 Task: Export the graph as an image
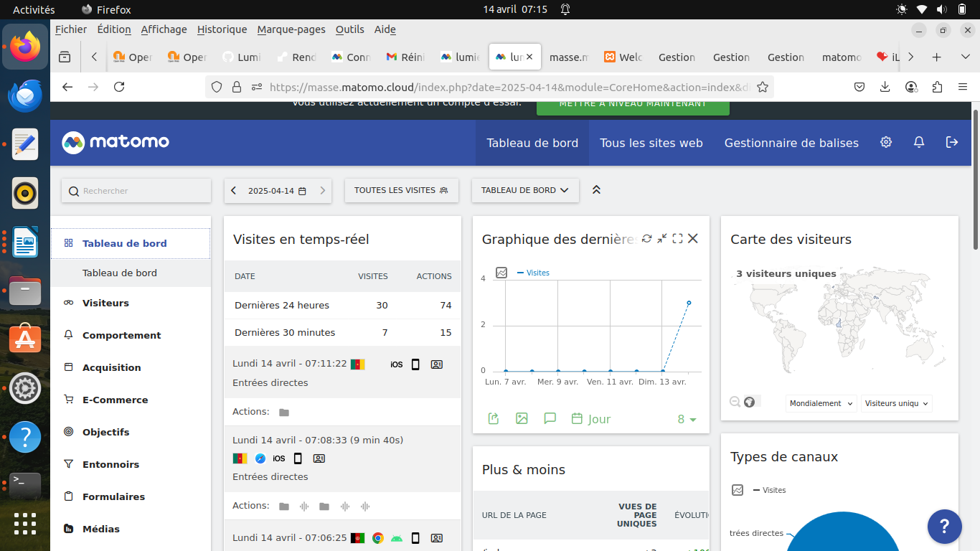point(522,418)
